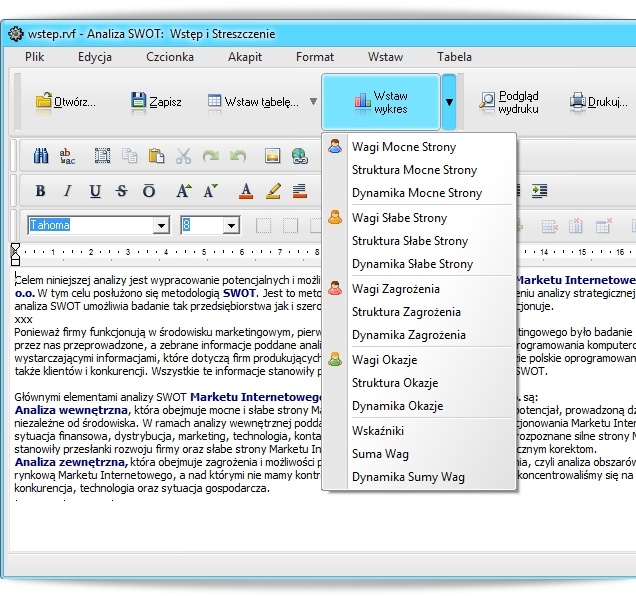Image resolution: width=636 pixels, height=598 pixels.
Task: Toggle Italic formatting
Action: click(68, 191)
